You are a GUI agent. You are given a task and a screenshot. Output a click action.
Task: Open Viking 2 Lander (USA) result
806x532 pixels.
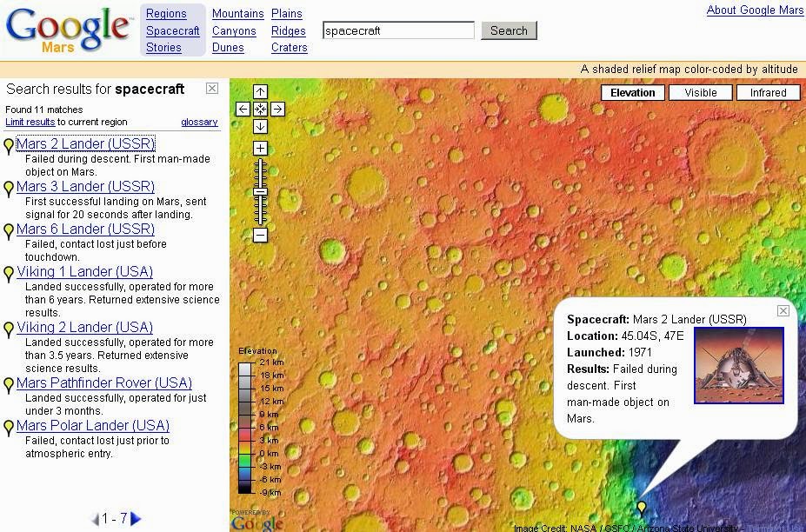pos(85,327)
